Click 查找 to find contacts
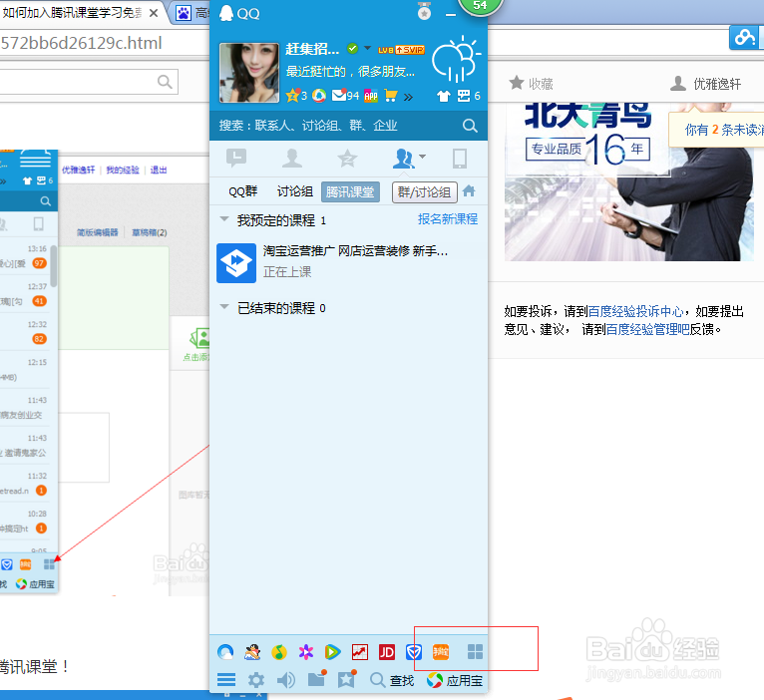The width and height of the screenshot is (764, 700). (x=392, y=680)
